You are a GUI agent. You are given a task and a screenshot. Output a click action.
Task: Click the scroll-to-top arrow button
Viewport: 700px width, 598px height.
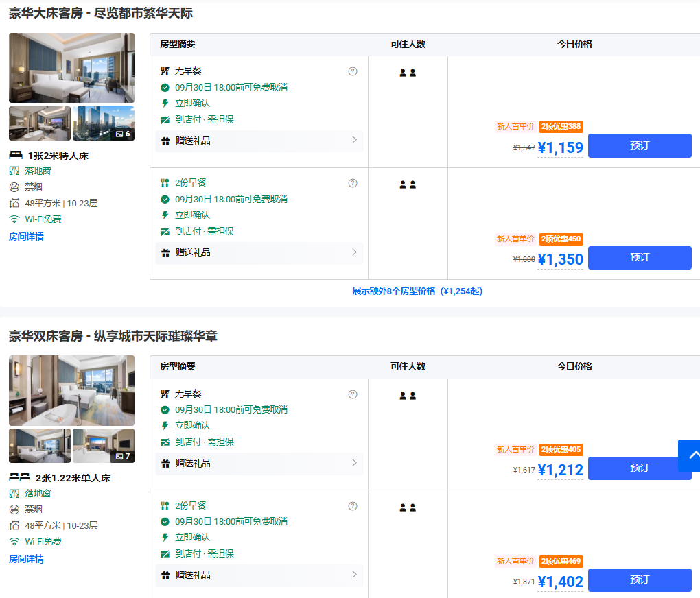[691, 455]
